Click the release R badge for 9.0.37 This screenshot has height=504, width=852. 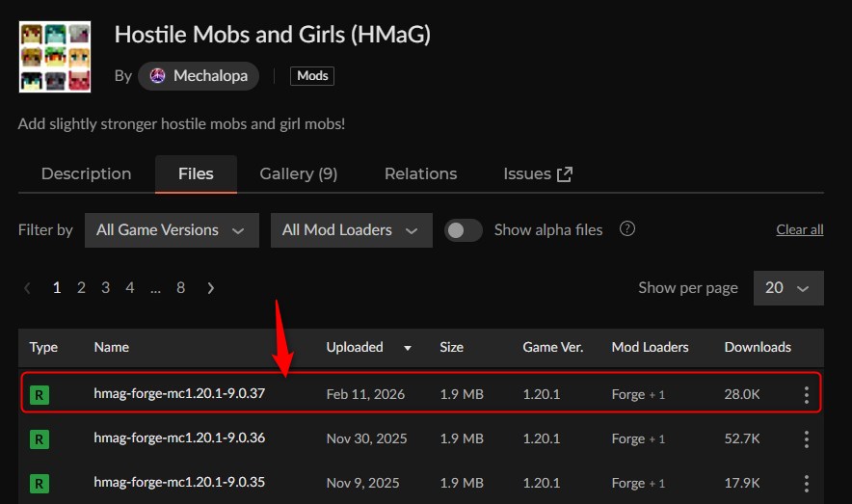point(40,395)
